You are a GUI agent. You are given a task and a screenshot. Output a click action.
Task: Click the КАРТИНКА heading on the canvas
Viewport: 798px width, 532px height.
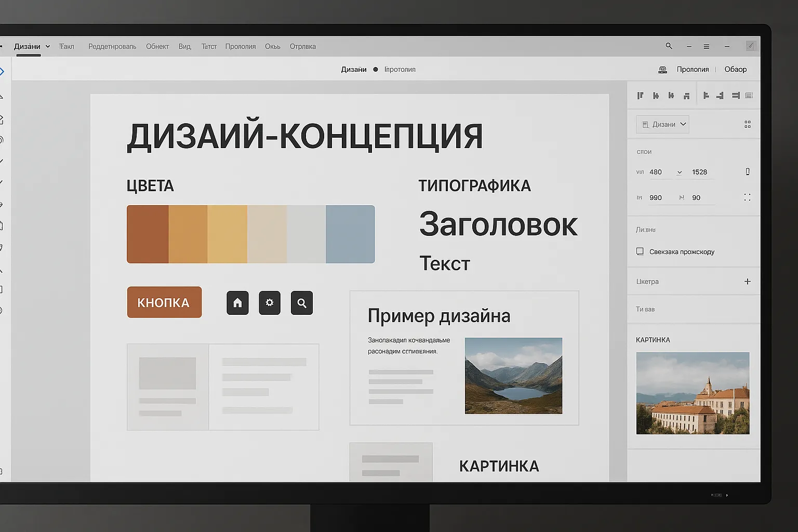[x=499, y=467]
